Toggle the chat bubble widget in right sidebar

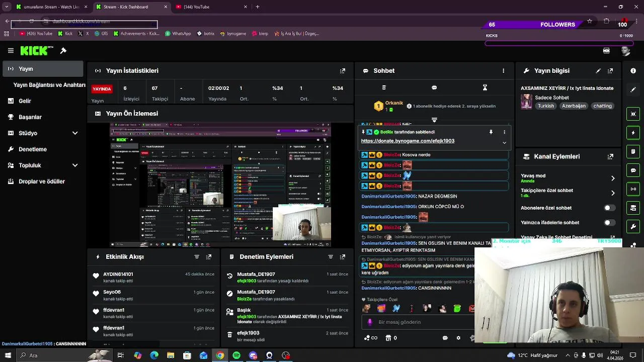coord(633,170)
